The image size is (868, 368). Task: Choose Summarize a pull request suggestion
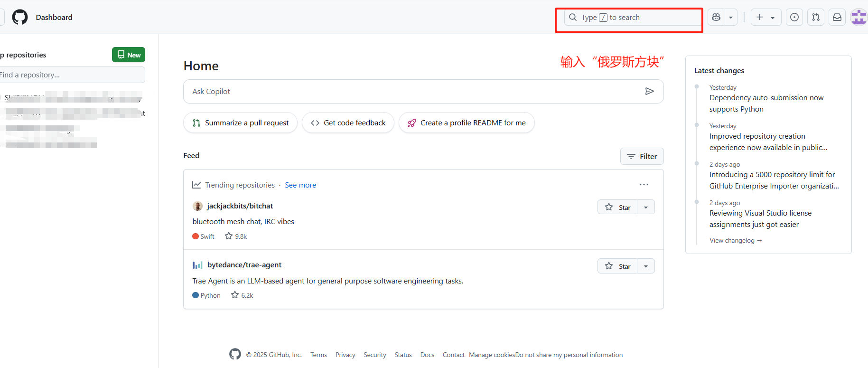tap(240, 123)
